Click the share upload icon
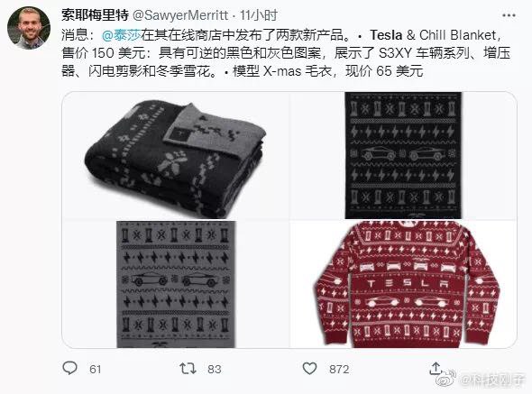Screen dimensions: 532x394 pos(436,368)
